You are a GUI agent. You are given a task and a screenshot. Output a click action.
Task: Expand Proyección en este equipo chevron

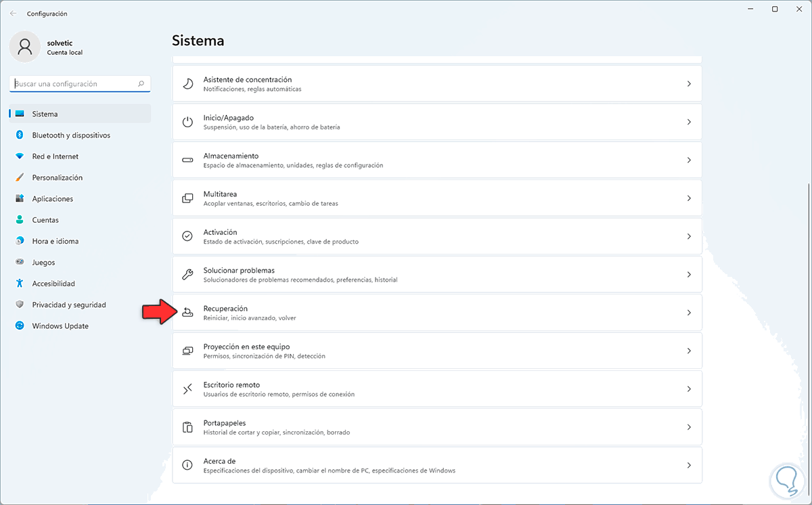click(x=689, y=351)
